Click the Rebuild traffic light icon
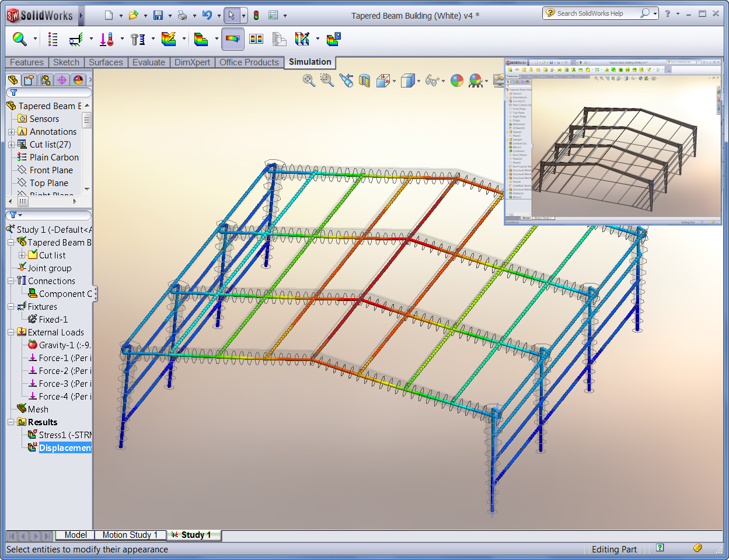 pyautogui.click(x=256, y=16)
